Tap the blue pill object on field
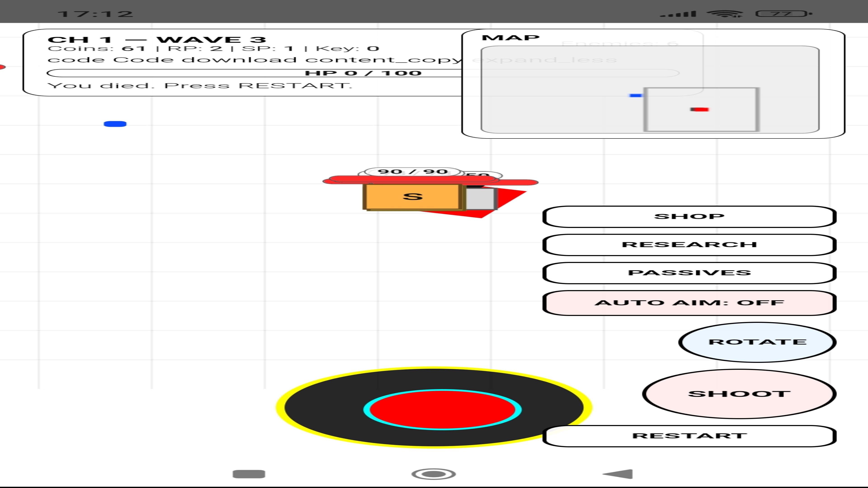 pyautogui.click(x=115, y=124)
